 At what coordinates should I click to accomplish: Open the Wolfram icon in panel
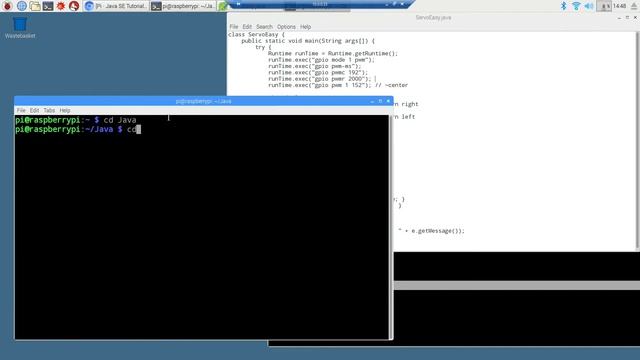(x=74, y=6)
